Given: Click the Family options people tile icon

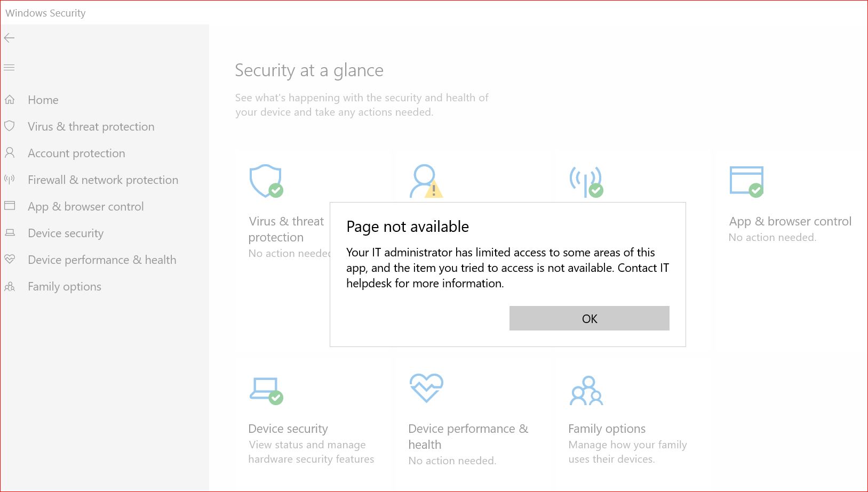Looking at the screenshot, I should tap(586, 391).
